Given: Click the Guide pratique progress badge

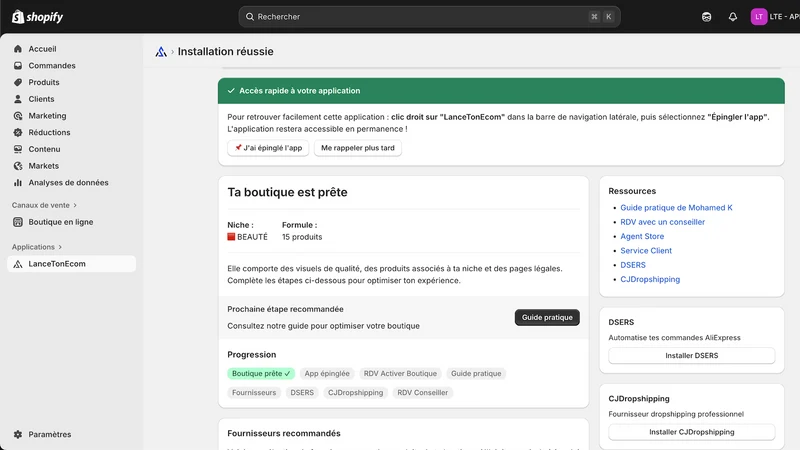Looking at the screenshot, I should click(x=476, y=373).
